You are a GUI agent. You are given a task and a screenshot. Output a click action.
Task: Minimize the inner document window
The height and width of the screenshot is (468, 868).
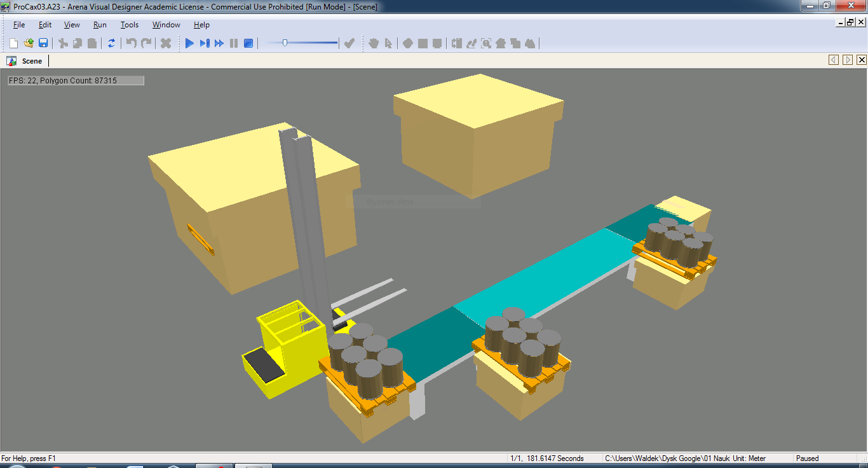point(840,22)
